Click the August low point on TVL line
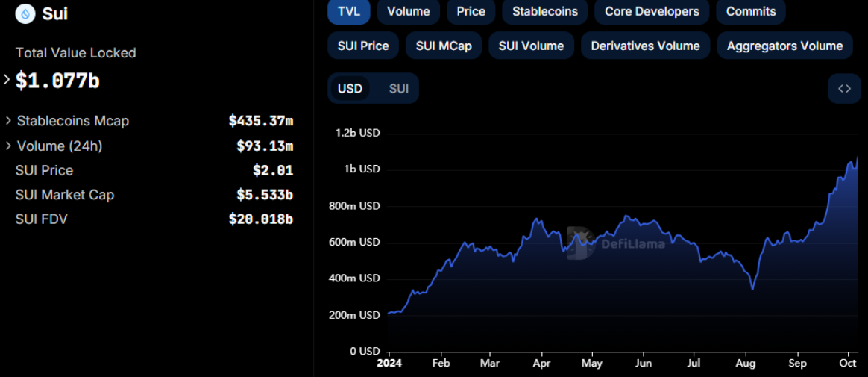The width and height of the screenshot is (868, 377). click(x=752, y=289)
